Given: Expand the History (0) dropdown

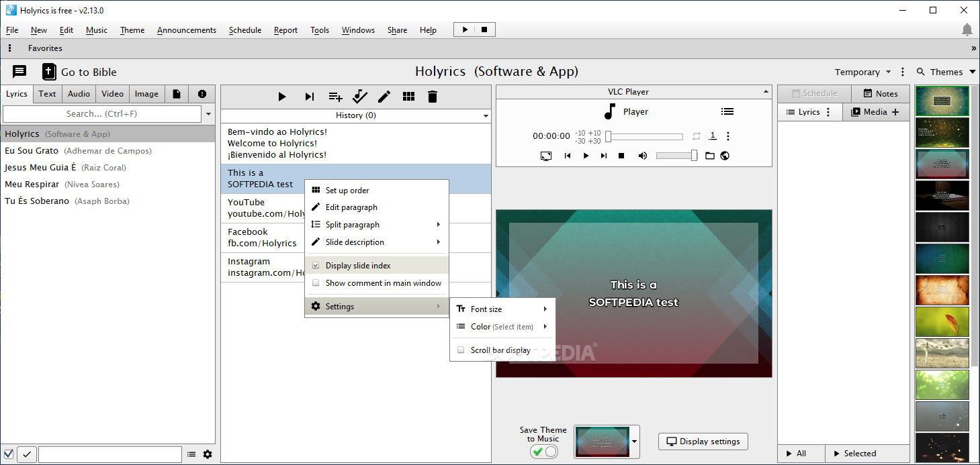Looking at the screenshot, I should 486,116.
